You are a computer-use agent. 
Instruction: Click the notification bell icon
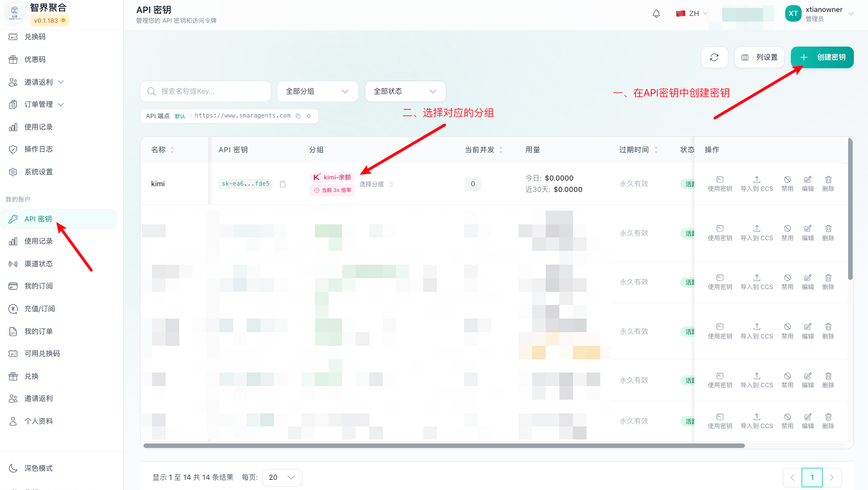click(656, 14)
